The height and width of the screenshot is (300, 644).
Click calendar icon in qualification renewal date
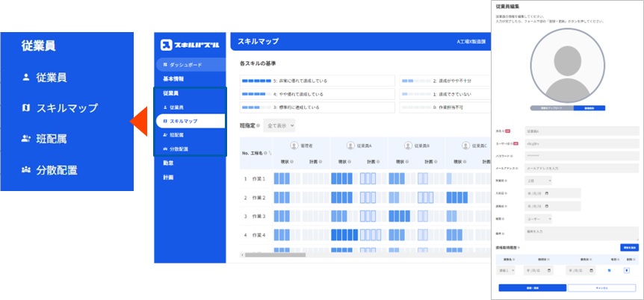pos(591,270)
